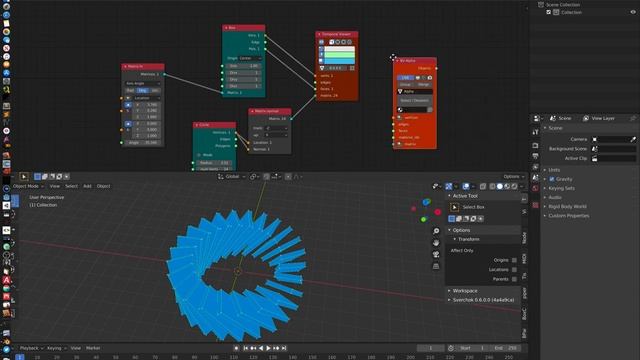
Task: Click the play animation button
Action: (x=268, y=348)
